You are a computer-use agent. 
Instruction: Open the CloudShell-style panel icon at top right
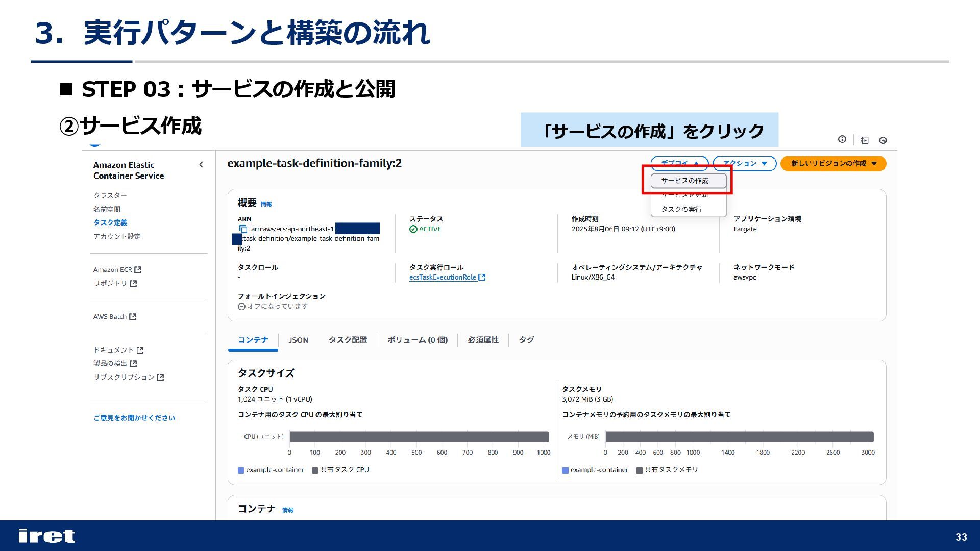pyautogui.click(x=864, y=140)
